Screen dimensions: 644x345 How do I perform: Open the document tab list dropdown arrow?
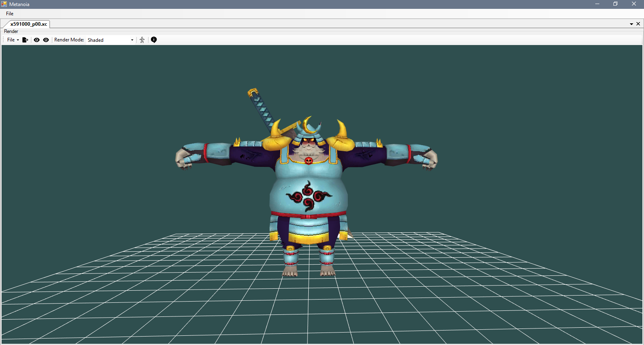[x=632, y=24]
